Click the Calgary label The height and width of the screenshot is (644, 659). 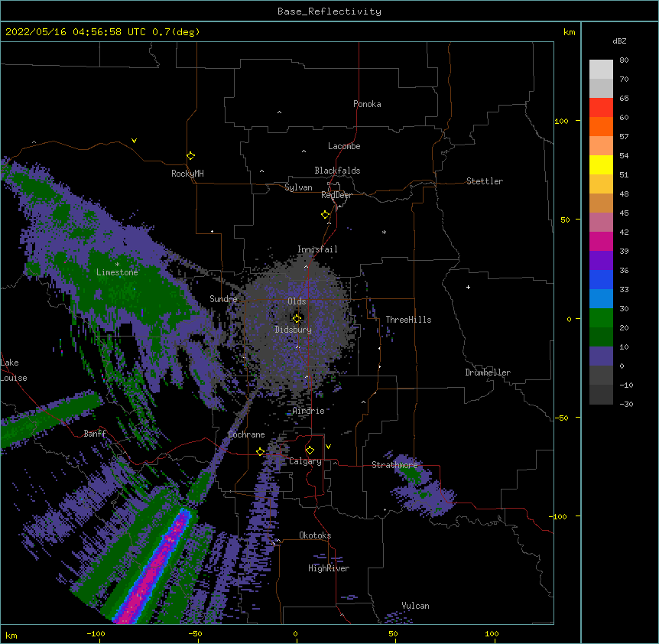[305, 461]
